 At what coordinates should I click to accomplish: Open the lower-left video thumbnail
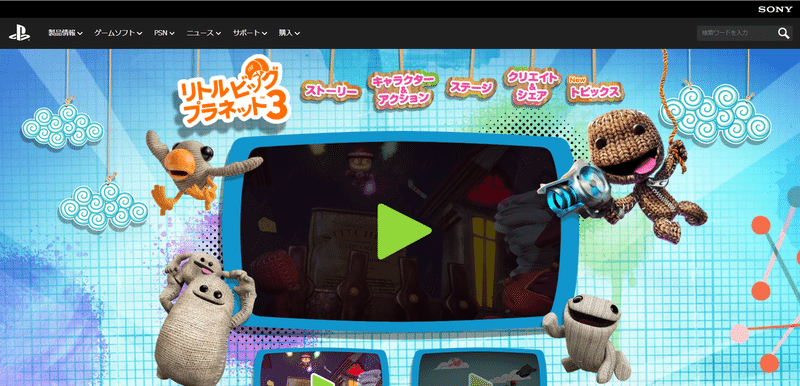click(321, 368)
